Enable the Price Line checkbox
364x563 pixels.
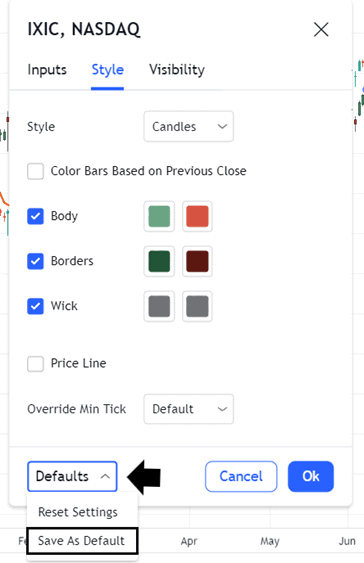pos(36,364)
